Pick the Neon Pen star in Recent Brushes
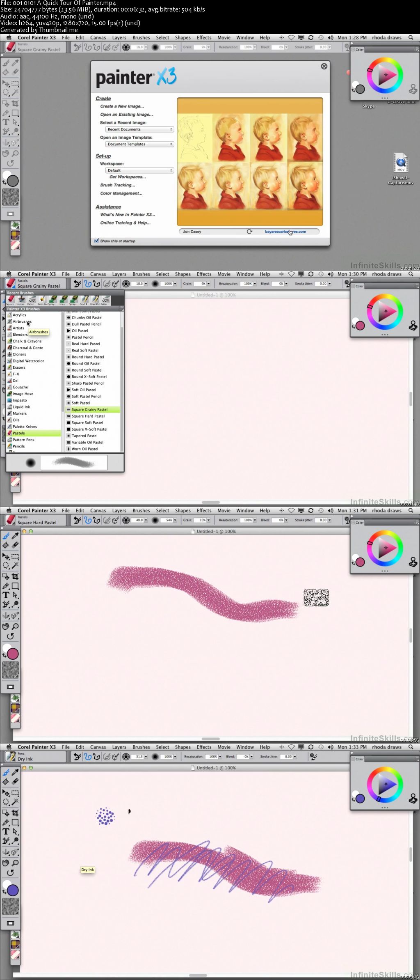420x980 pixels. (42, 300)
